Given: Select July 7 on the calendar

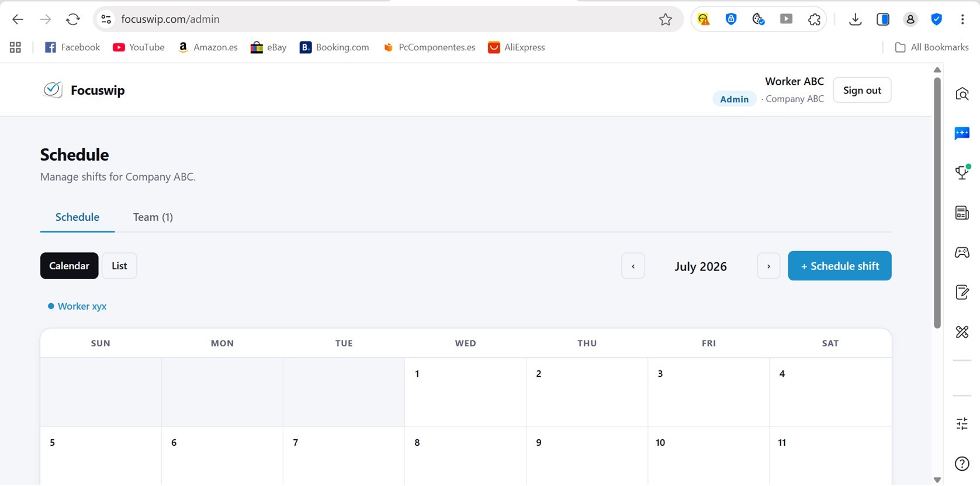Looking at the screenshot, I should click(344, 456).
